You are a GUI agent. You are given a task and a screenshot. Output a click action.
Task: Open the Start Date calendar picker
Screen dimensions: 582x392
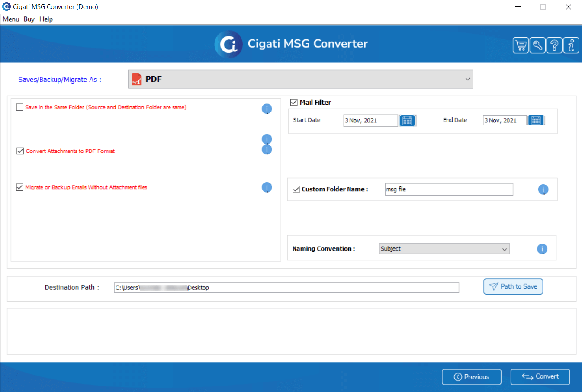(x=407, y=121)
